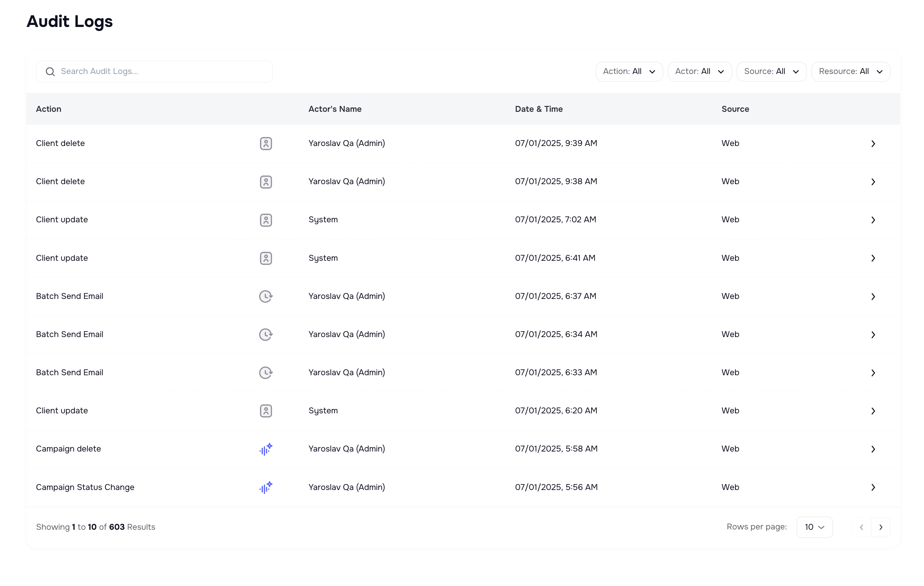
Task: Open the Source: All filter dropdown
Action: click(771, 71)
